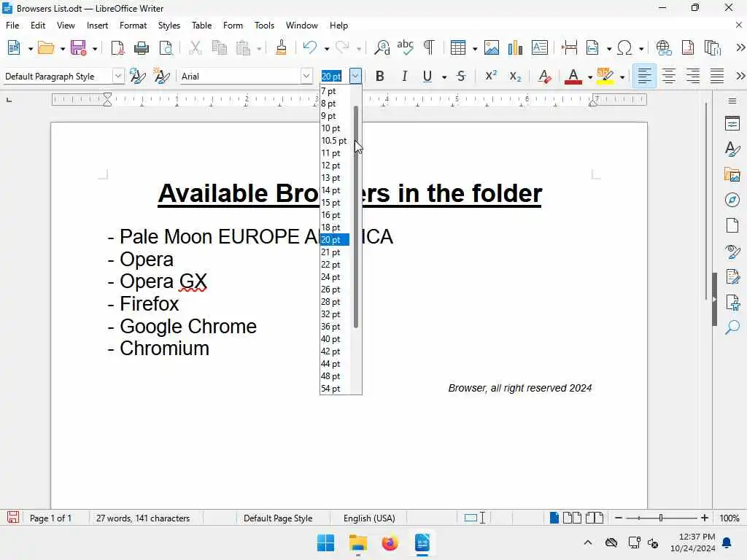Open the Insert menu
This screenshot has width=747, height=560.
(x=97, y=26)
